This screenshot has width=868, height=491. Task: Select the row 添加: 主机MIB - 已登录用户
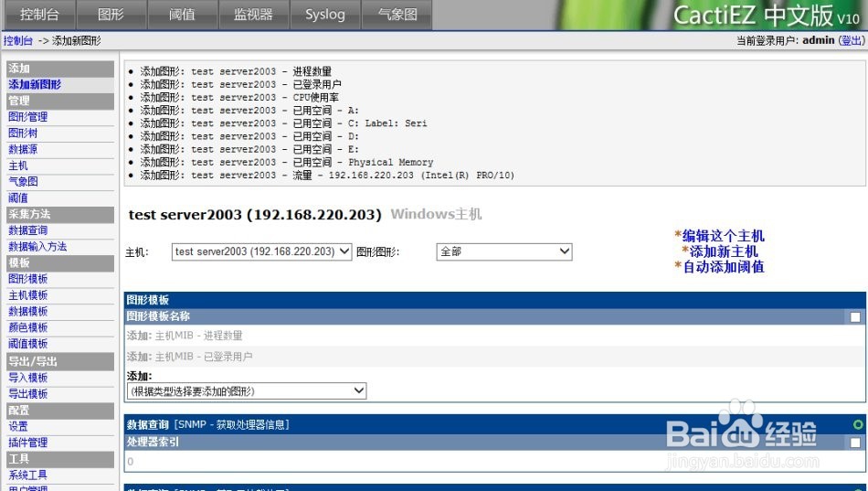(x=494, y=357)
